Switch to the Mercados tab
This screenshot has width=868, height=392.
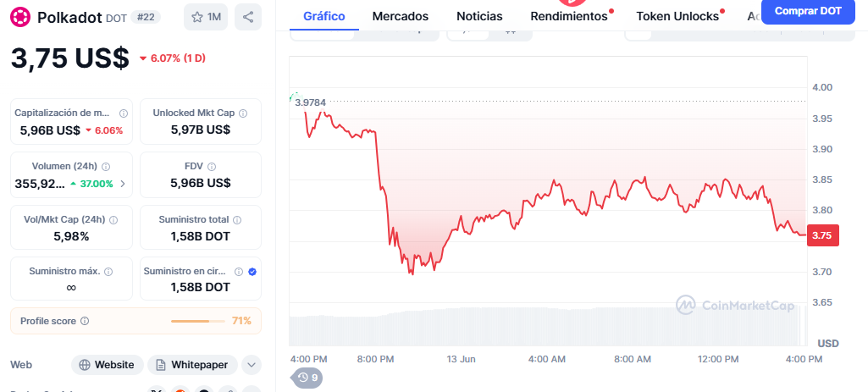click(401, 16)
